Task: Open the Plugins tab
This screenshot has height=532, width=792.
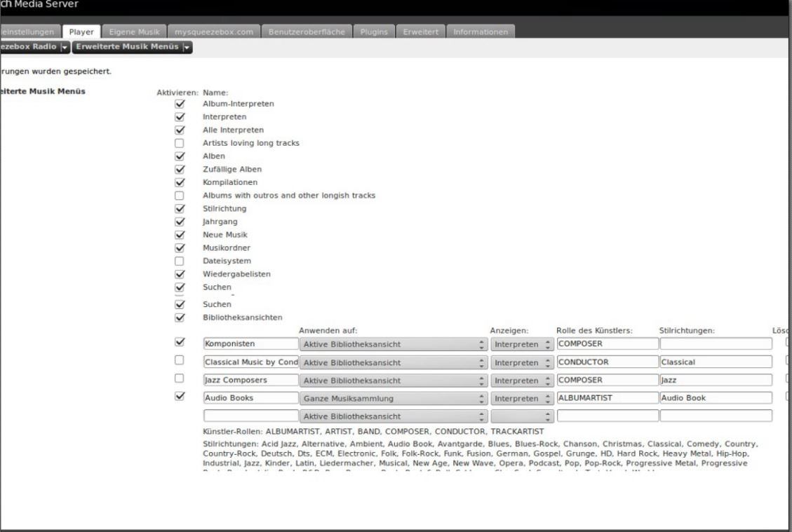Action: point(372,32)
